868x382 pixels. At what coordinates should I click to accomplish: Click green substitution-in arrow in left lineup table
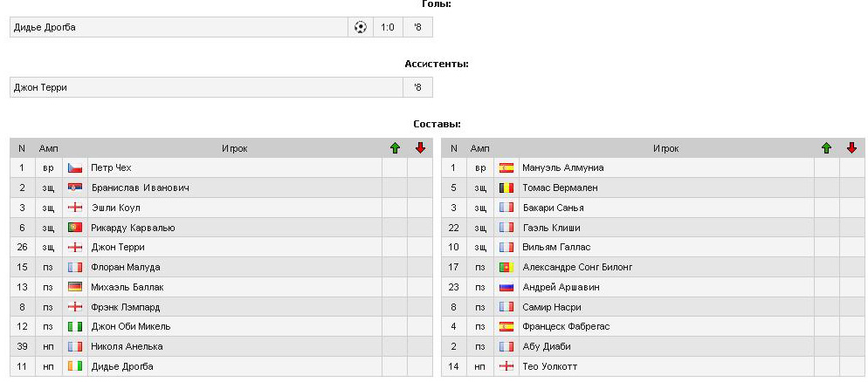pos(395,148)
